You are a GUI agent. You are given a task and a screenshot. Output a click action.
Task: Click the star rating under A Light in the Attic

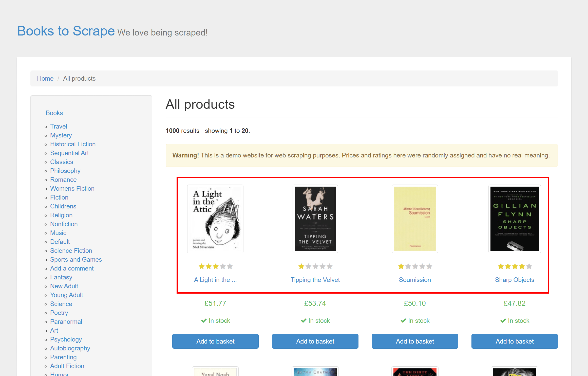coord(215,266)
